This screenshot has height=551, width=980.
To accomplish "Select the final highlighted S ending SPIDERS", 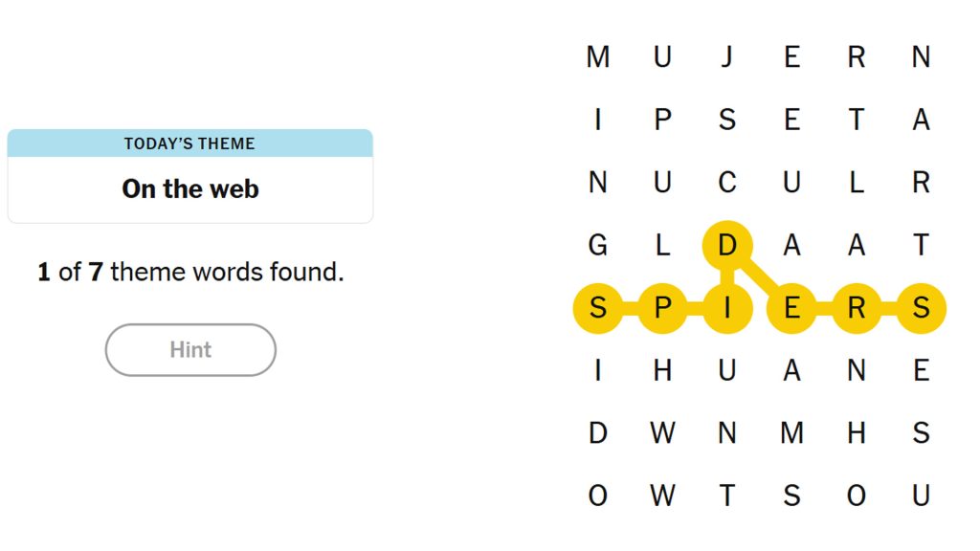I will coord(922,308).
